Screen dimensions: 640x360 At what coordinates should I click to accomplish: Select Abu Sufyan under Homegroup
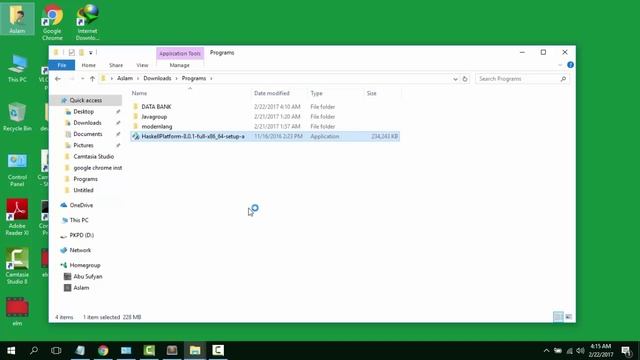[88, 276]
